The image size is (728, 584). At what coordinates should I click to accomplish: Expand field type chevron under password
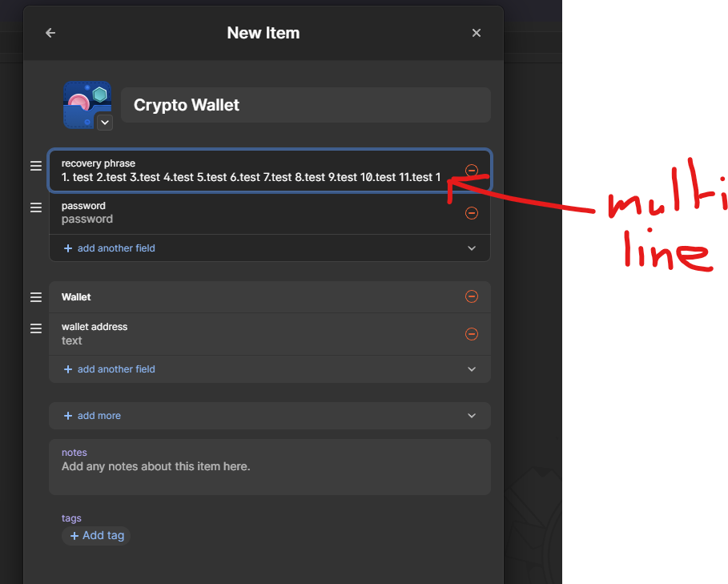coord(472,248)
